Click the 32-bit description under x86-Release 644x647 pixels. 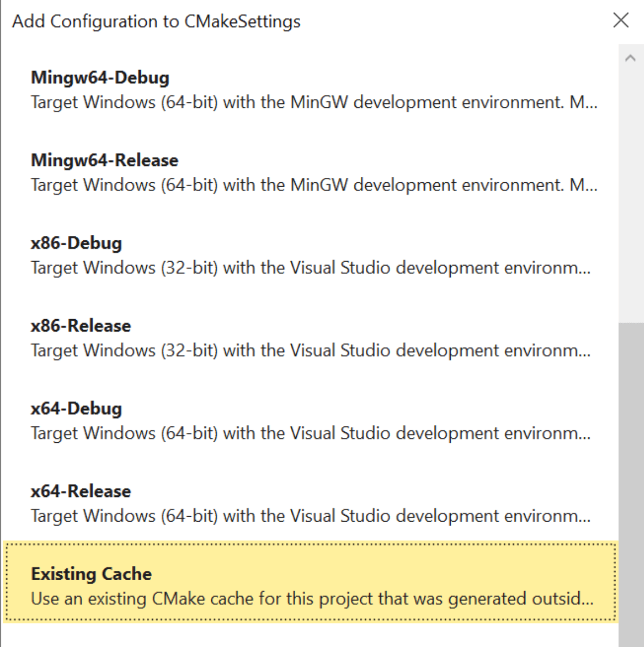point(310,350)
